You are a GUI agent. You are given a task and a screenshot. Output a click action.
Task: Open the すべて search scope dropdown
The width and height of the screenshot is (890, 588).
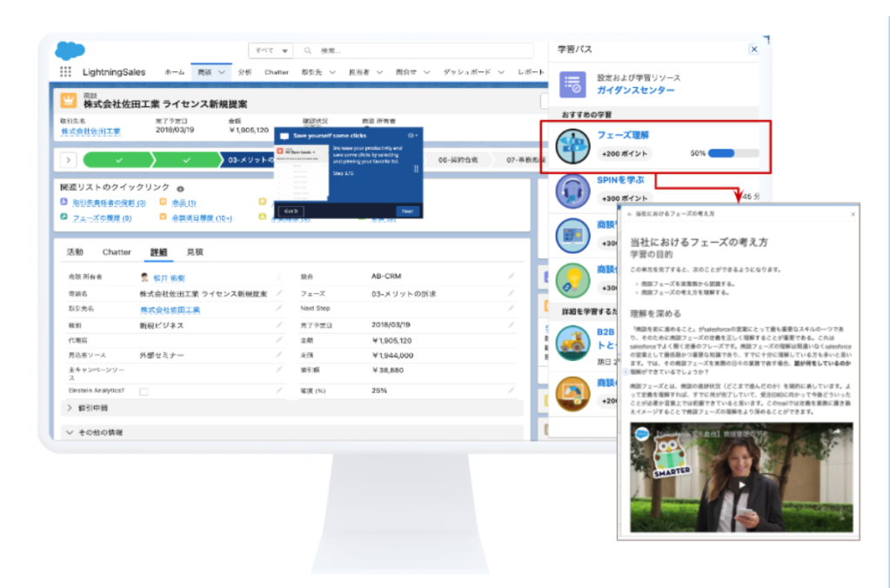pyautogui.click(x=271, y=50)
